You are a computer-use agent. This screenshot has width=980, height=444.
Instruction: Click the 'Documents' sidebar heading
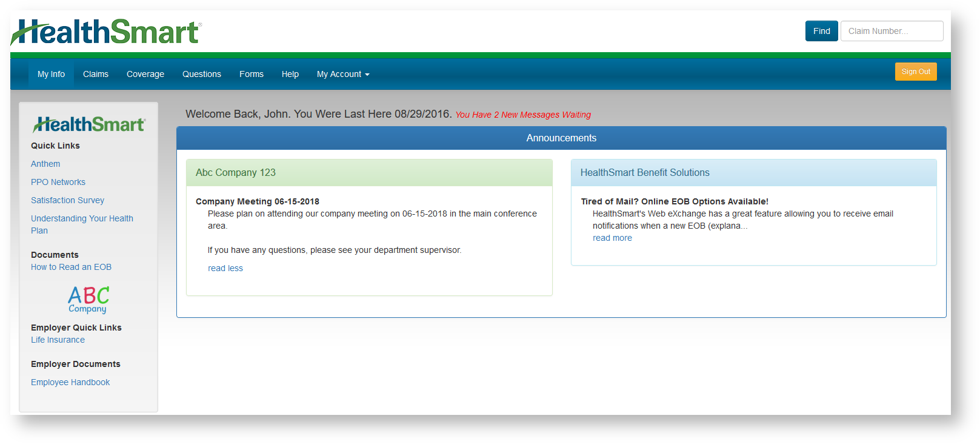point(55,255)
